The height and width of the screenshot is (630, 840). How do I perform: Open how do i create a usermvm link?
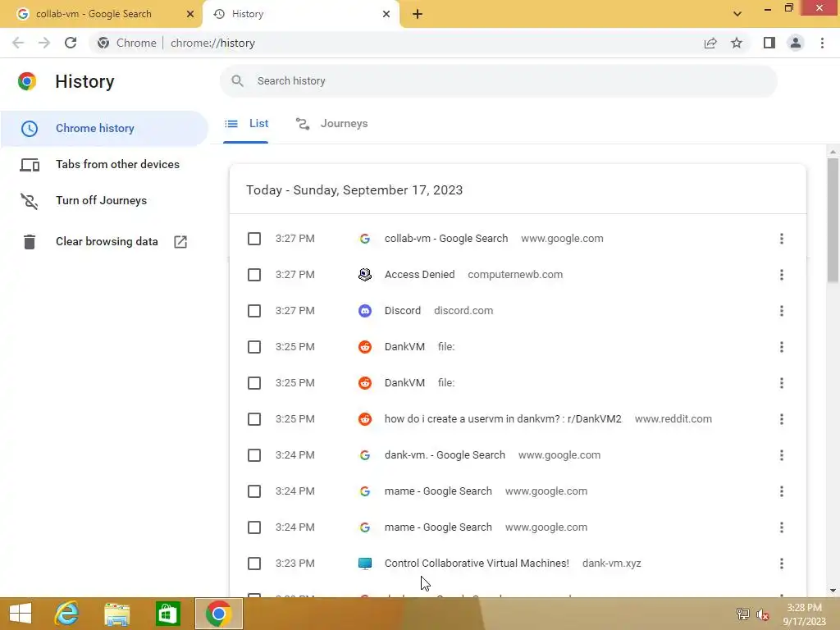click(503, 419)
